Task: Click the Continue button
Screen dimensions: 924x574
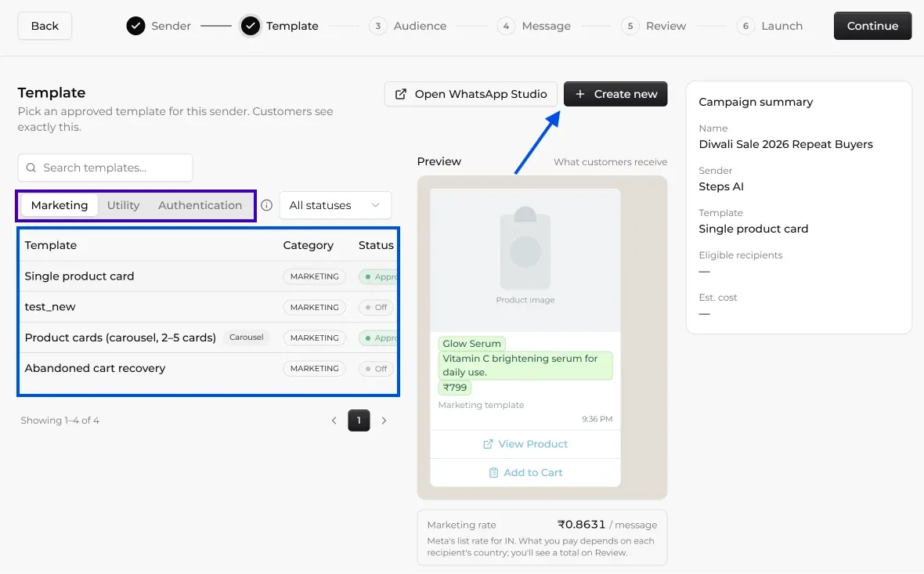Action: point(873,26)
